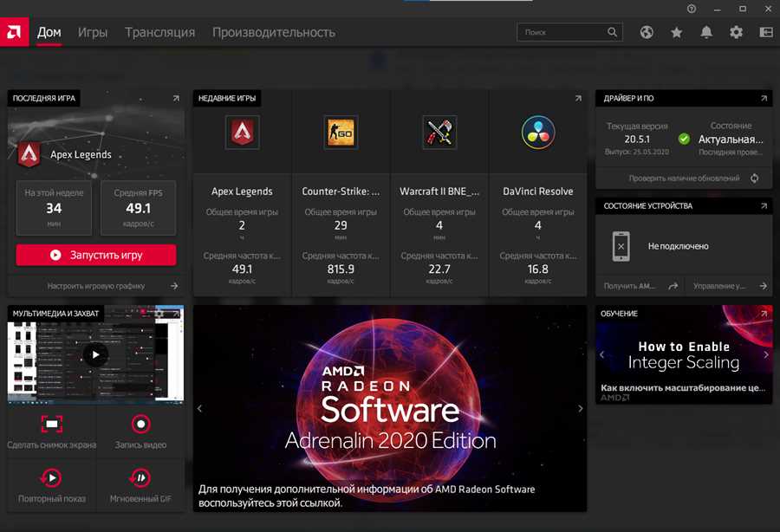
Task: Go to next banner slide arrow
Action: pyautogui.click(x=580, y=409)
